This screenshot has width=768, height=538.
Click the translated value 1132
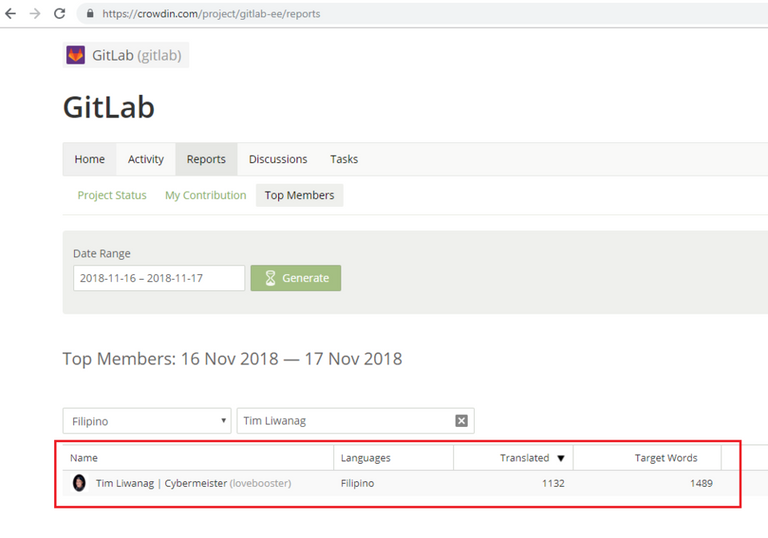(553, 483)
